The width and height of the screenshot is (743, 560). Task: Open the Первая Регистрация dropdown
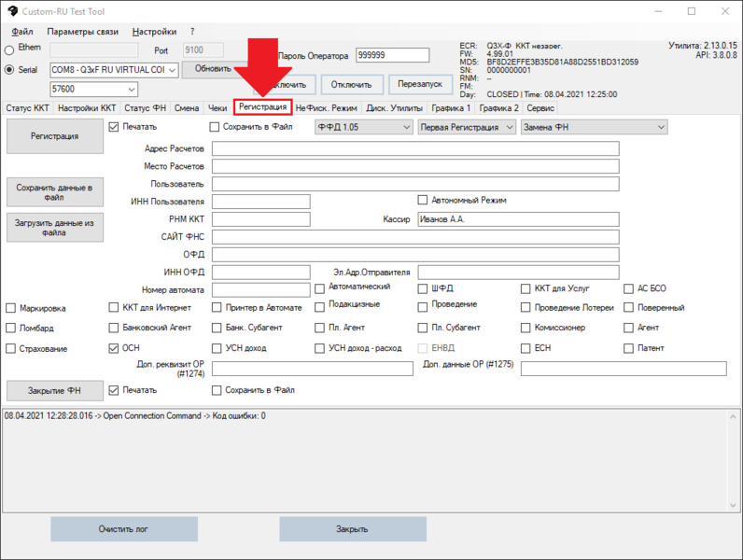click(466, 127)
